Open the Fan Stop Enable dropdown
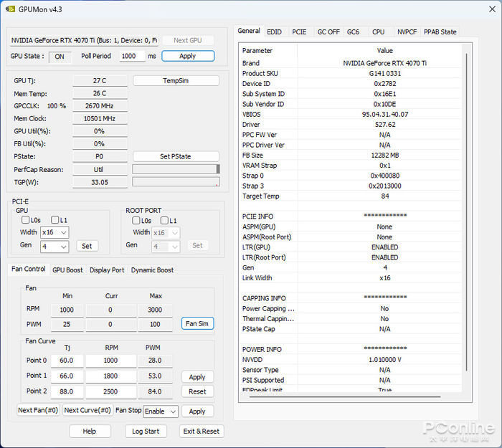Viewport: 502px width, 448px height. pos(161,411)
